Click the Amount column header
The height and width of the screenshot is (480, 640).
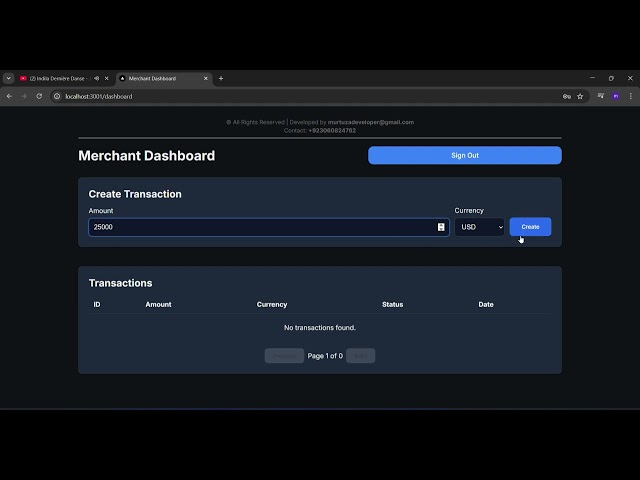158,304
